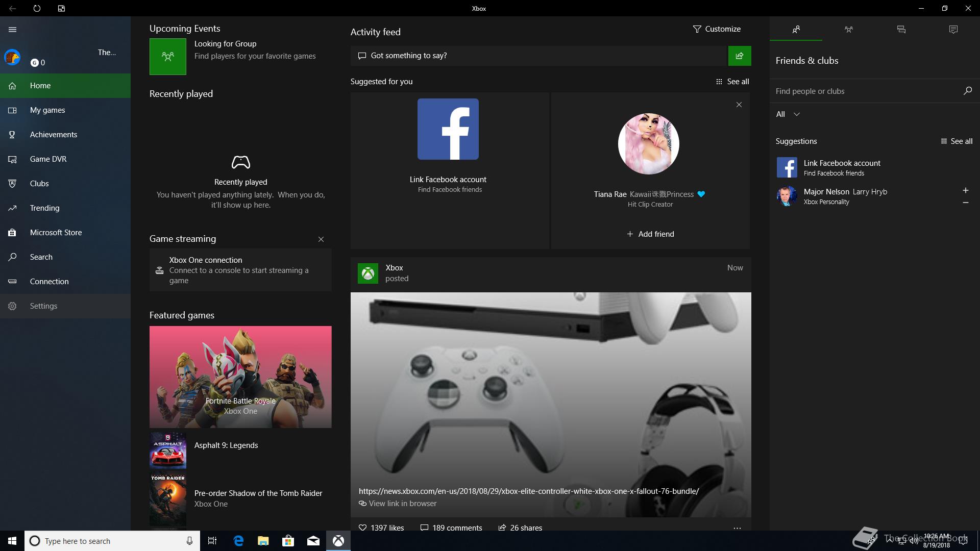
Task: Click Cortana microphone icon in taskbar
Action: coord(189,541)
